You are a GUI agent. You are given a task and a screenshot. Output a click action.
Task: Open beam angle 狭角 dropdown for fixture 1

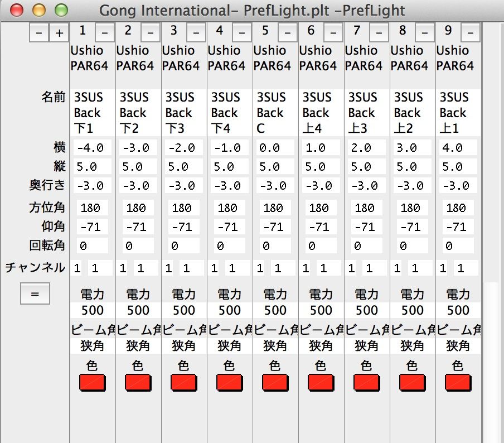tap(93, 346)
